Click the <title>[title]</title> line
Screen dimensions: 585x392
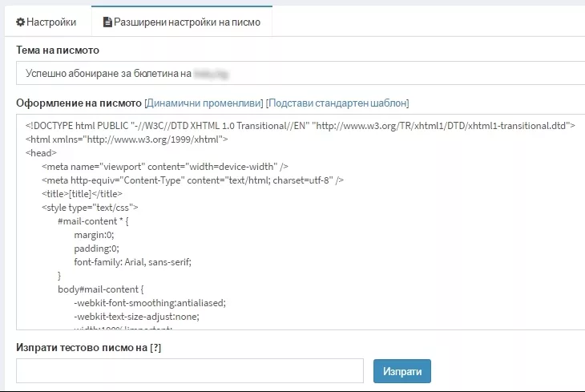pos(82,194)
